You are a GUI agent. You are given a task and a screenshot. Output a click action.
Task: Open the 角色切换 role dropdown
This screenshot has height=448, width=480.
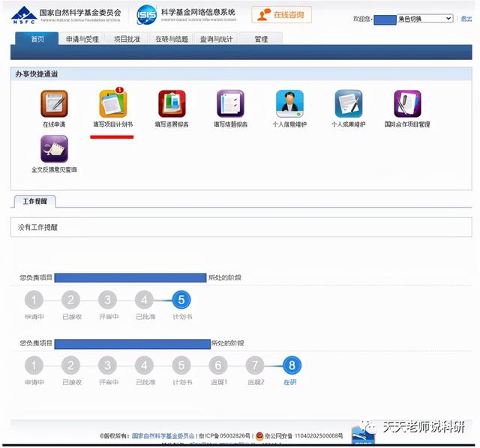pyautogui.click(x=425, y=19)
